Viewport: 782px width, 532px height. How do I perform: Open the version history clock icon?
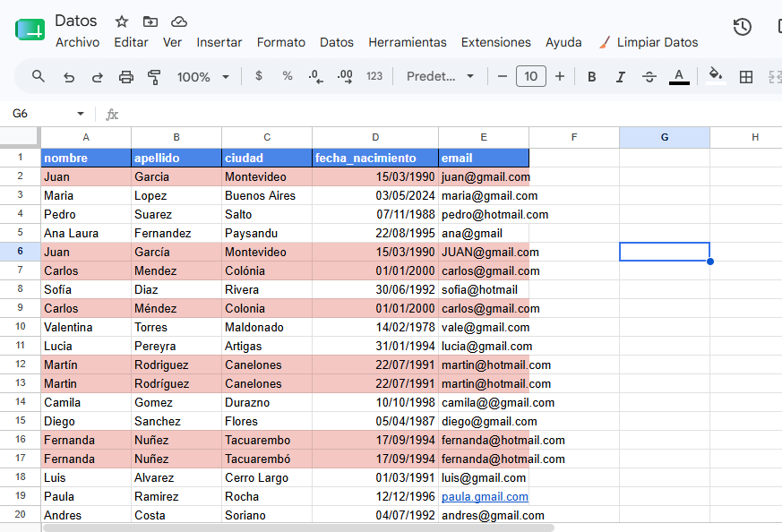click(742, 27)
